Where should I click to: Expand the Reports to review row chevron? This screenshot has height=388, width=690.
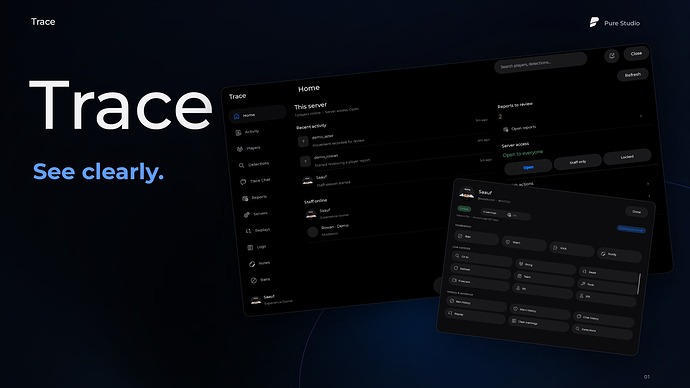(641, 116)
